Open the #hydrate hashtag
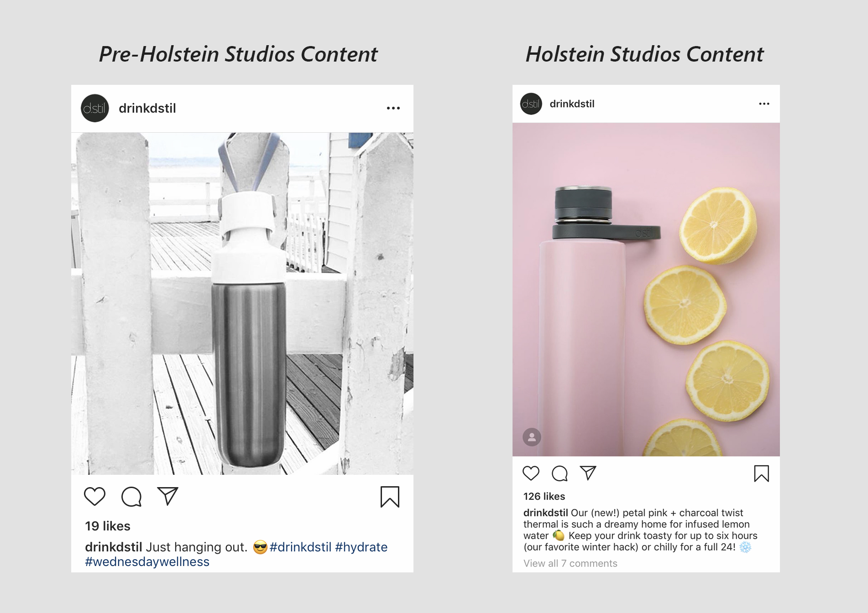This screenshot has width=868, height=613. pos(361,547)
